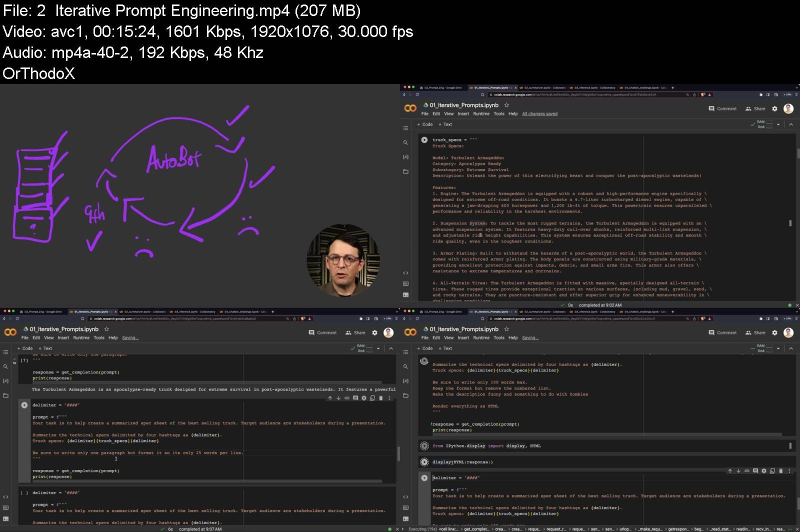This screenshot has height=532, width=800.
Task: Collapse header chevron in bottom-right Colab frame
Action: pos(791,348)
